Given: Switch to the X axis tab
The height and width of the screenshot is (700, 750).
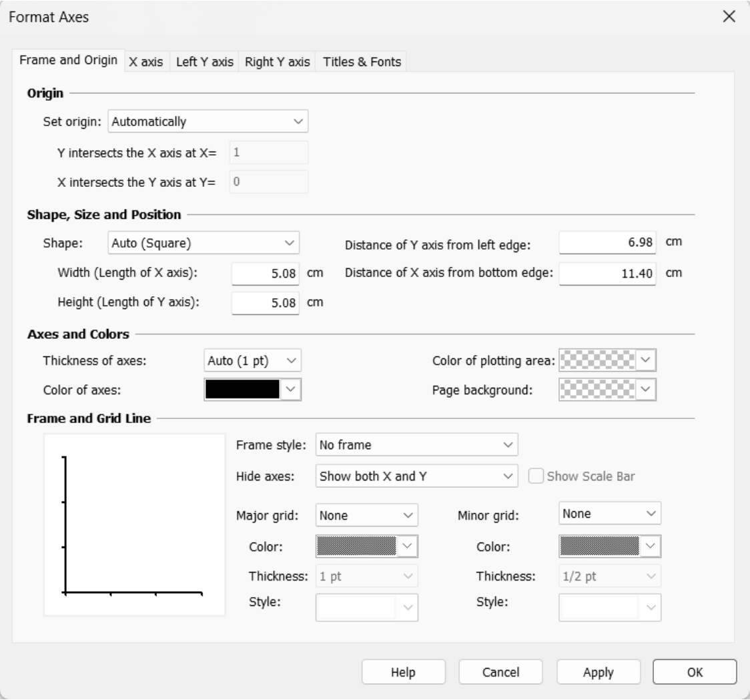Looking at the screenshot, I should coord(146,61).
